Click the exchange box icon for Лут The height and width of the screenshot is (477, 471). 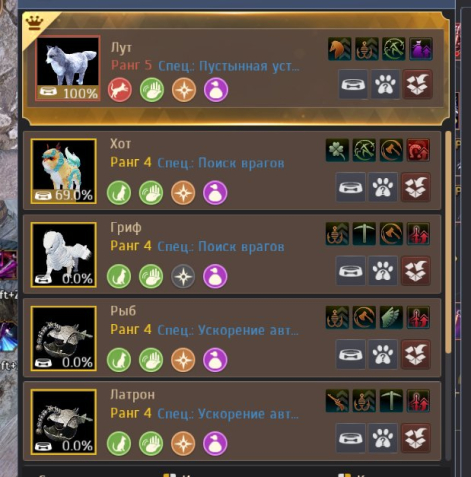pyautogui.click(x=418, y=84)
